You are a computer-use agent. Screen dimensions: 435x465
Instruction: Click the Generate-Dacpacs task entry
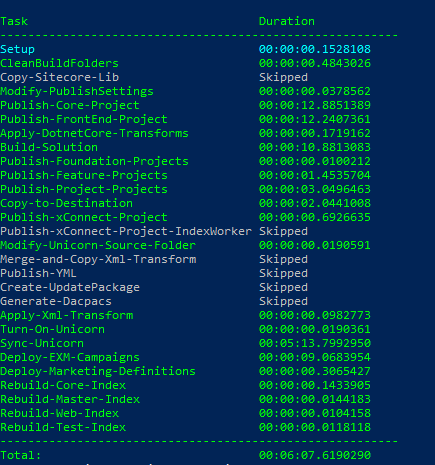click(x=56, y=301)
